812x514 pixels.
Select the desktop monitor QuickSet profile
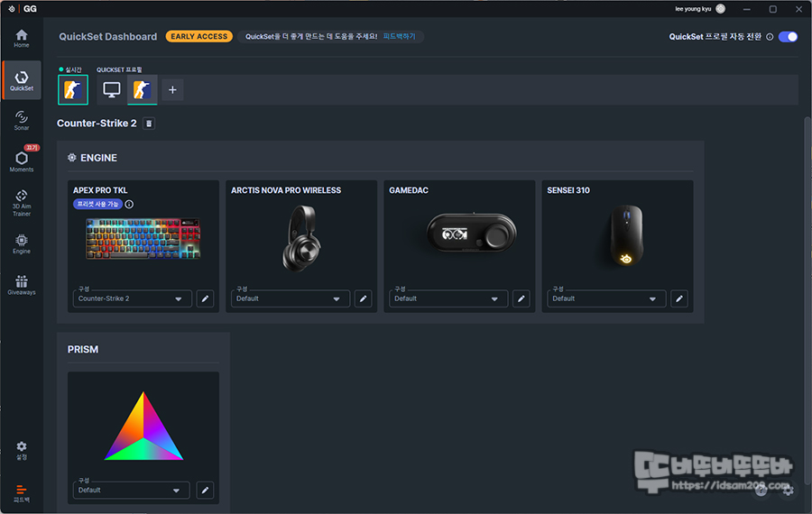[111, 90]
